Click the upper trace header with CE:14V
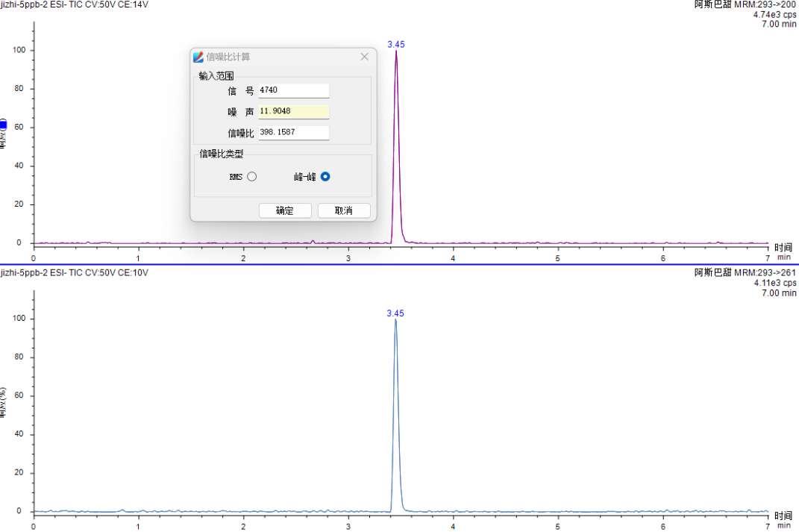The image size is (799, 532). pos(75,4)
